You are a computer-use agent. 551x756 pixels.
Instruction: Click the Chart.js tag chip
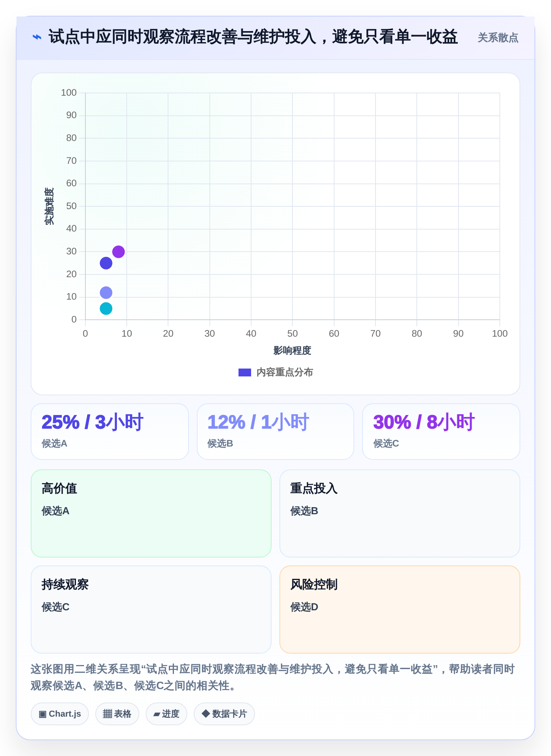[60, 714]
